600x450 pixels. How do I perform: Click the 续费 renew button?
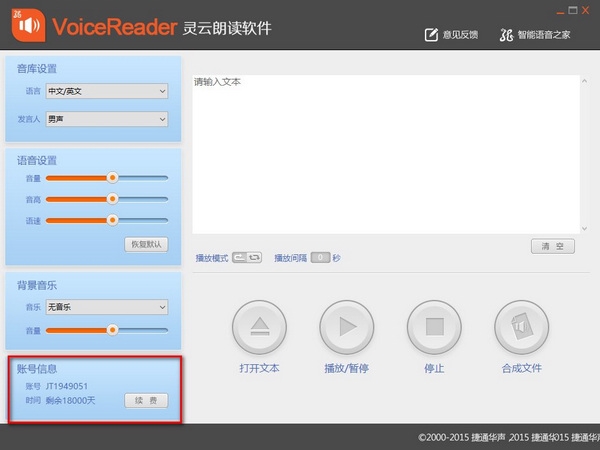click(x=146, y=401)
